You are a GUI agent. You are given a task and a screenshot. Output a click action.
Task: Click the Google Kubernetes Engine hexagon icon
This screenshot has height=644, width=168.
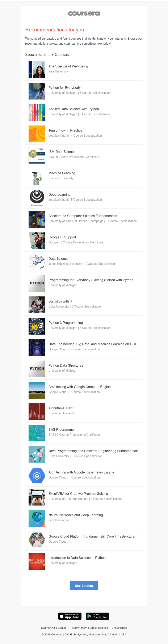37,476
